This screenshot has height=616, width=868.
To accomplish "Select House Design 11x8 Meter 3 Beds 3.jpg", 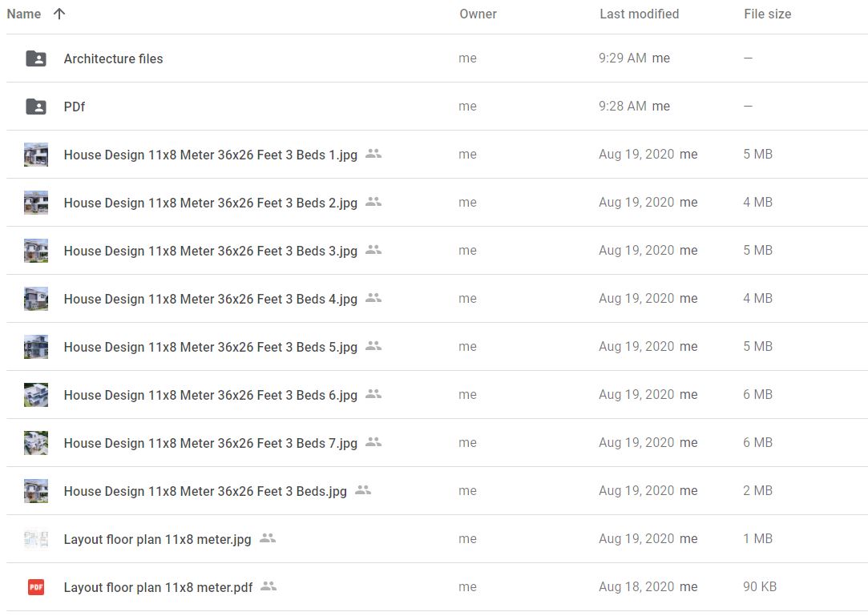I will click(210, 251).
